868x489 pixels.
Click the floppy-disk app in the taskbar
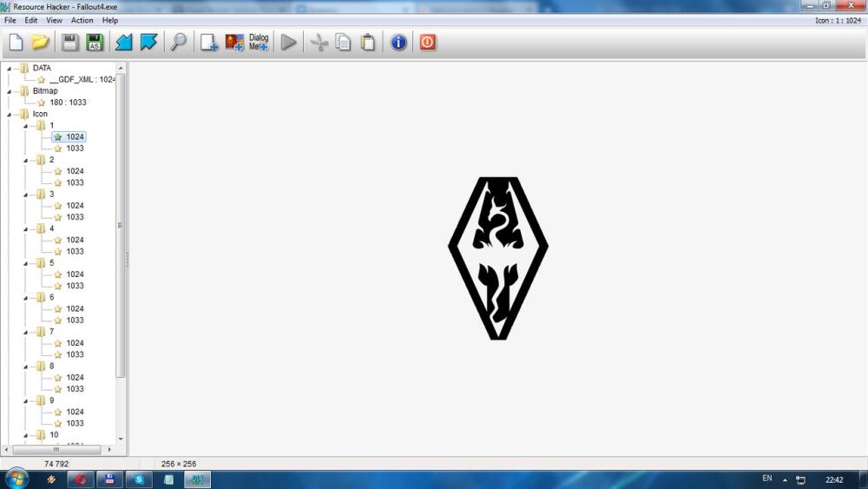click(x=109, y=479)
